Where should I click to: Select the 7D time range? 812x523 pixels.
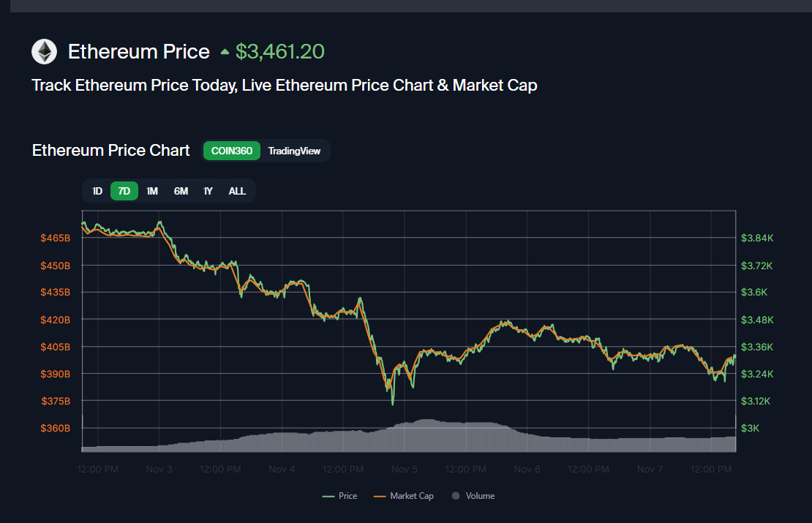[x=124, y=191]
